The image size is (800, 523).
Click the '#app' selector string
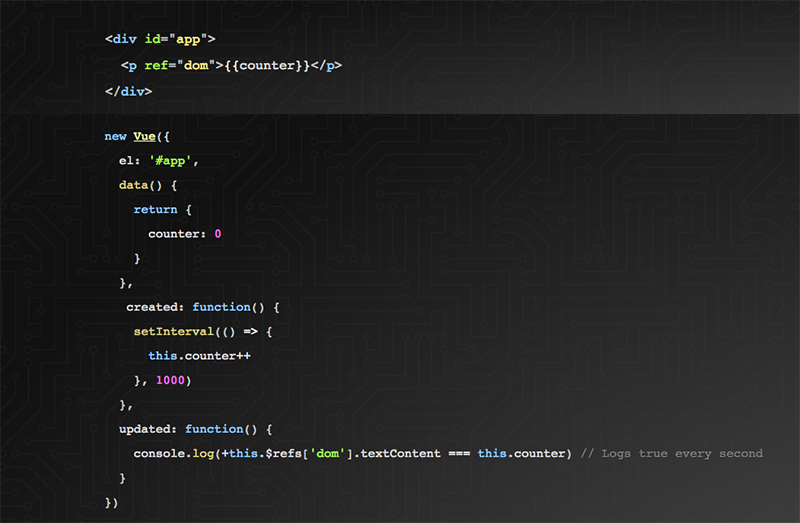tap(177, 160)
